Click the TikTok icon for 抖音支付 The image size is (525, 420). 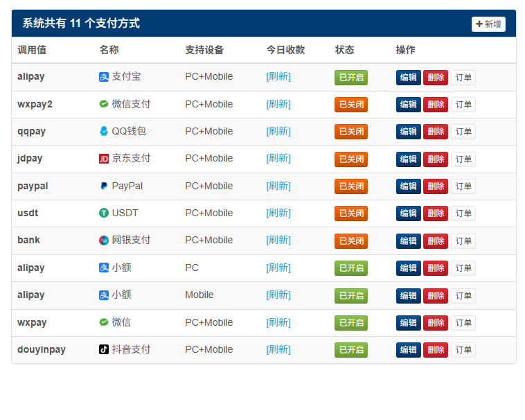104,350
